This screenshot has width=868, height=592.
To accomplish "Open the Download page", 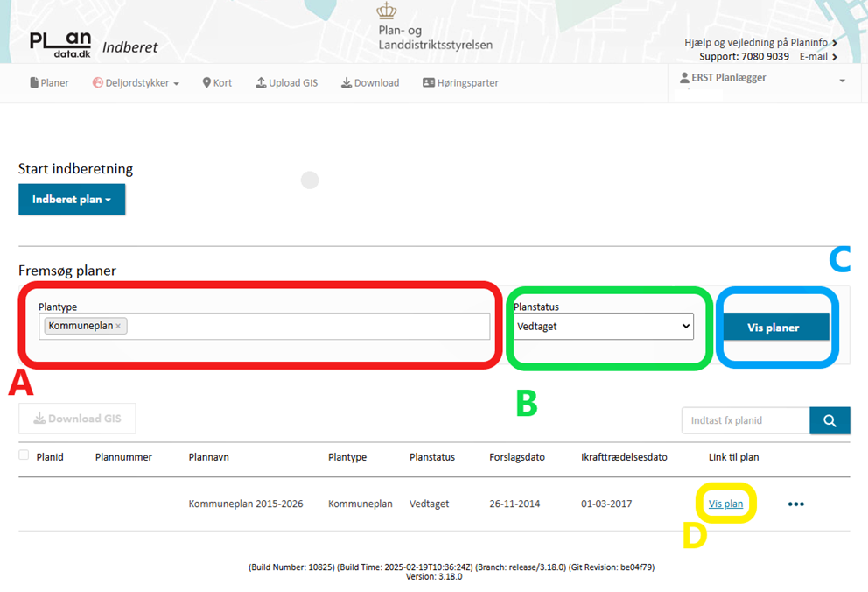I will point(369,83).
